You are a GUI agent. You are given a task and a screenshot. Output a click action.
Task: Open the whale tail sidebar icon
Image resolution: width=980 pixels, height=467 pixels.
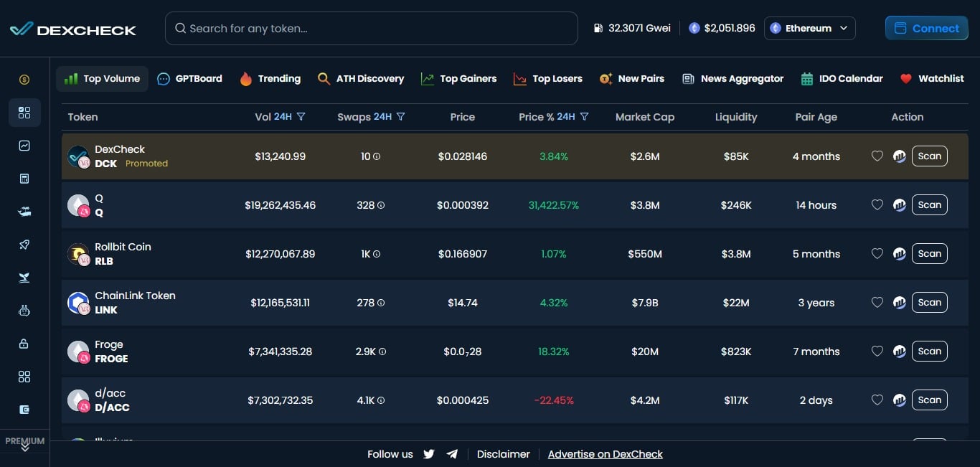tap(24, 278)
